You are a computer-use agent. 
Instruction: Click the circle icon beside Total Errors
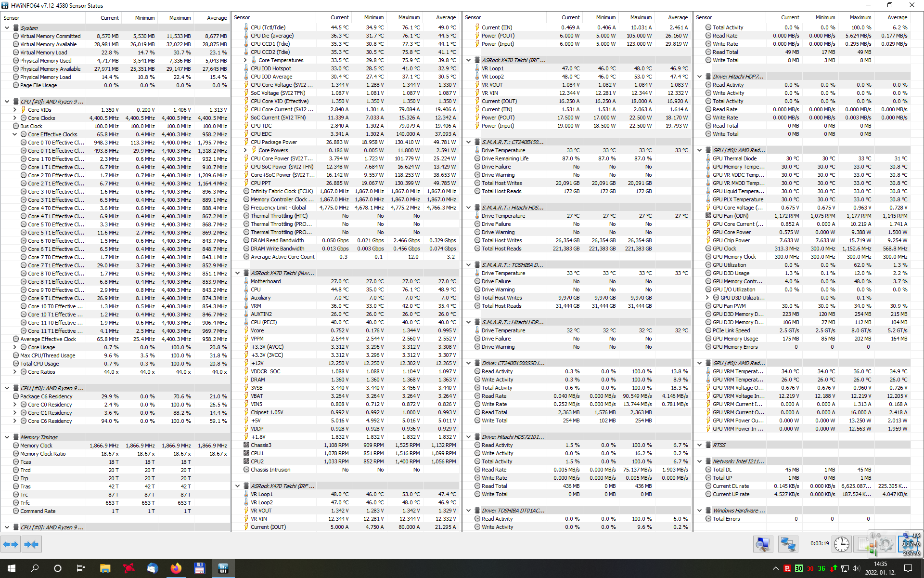[708, 519]
